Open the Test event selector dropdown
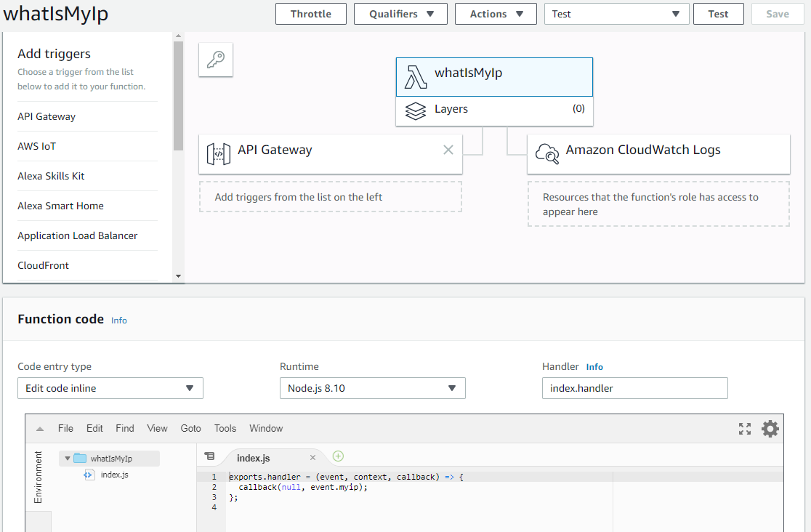811x532 pixels. pos(616,14)
